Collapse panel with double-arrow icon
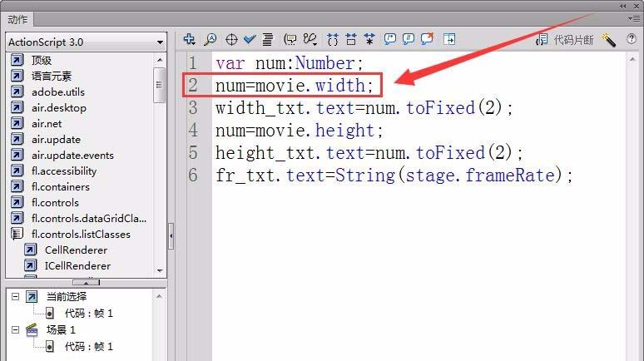 [623, 6]
